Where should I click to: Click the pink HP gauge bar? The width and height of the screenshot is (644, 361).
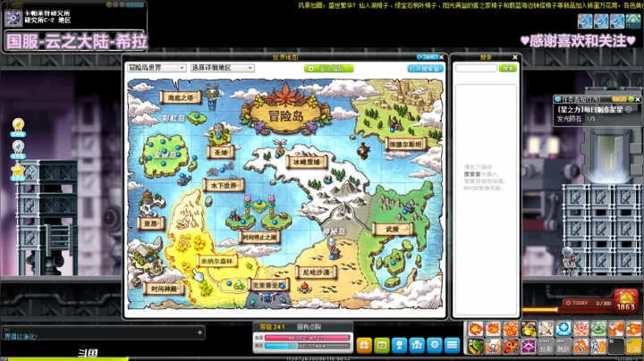308,338
